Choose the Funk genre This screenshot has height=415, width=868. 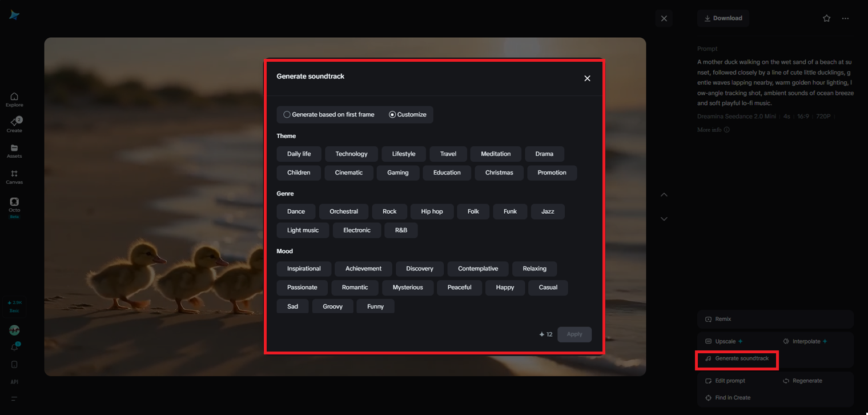(x=510, y=212)
